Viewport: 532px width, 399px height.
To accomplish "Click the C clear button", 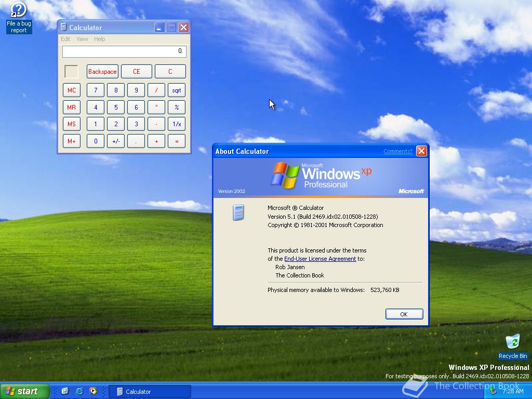I will 170,72.
